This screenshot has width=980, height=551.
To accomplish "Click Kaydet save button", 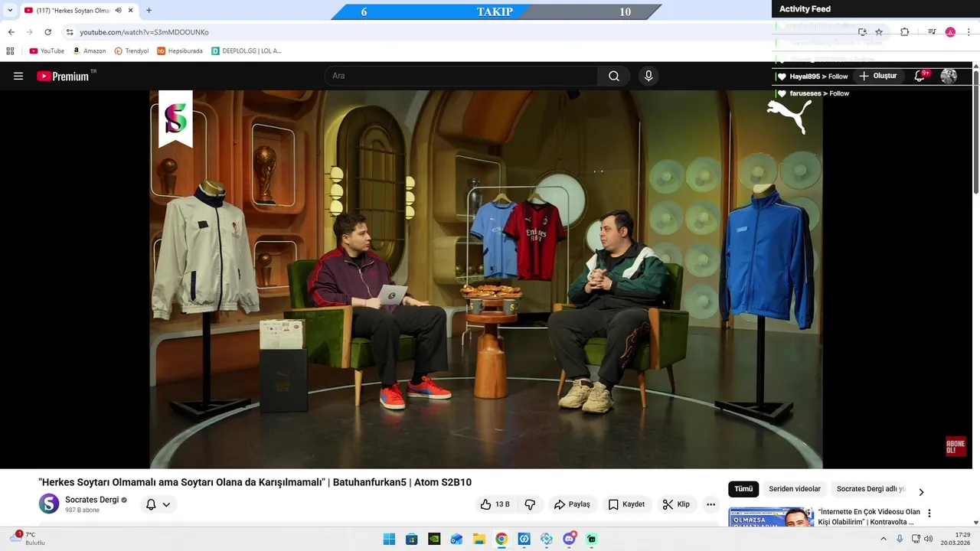I will (x=626, y=504).
